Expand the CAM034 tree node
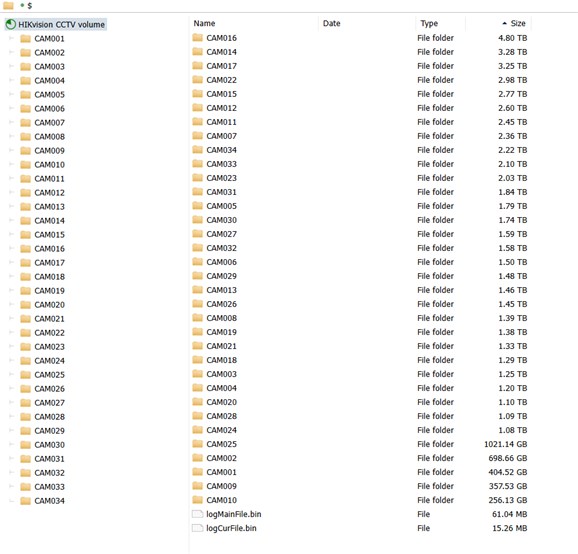578x554 pixels. [x=11, y=501]
